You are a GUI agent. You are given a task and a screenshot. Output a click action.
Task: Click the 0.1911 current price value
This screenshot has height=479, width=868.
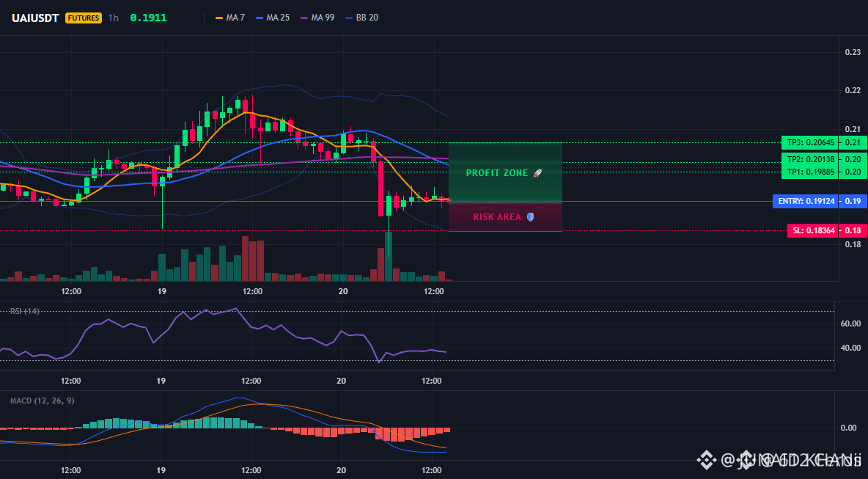148,18
